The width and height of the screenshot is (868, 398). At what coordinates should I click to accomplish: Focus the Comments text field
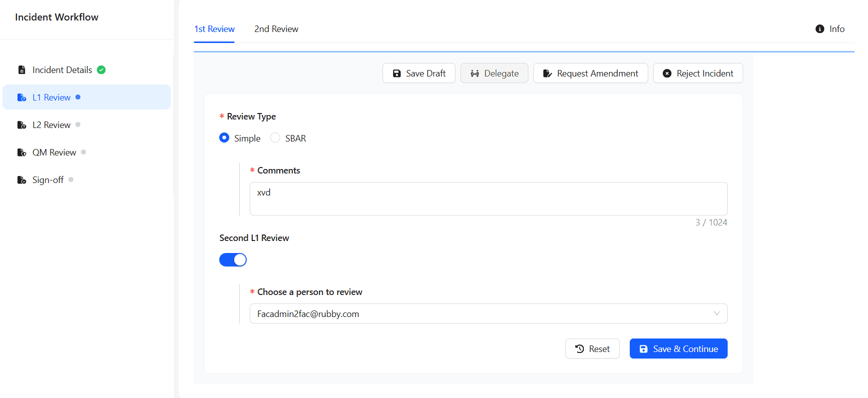[488, 198]
